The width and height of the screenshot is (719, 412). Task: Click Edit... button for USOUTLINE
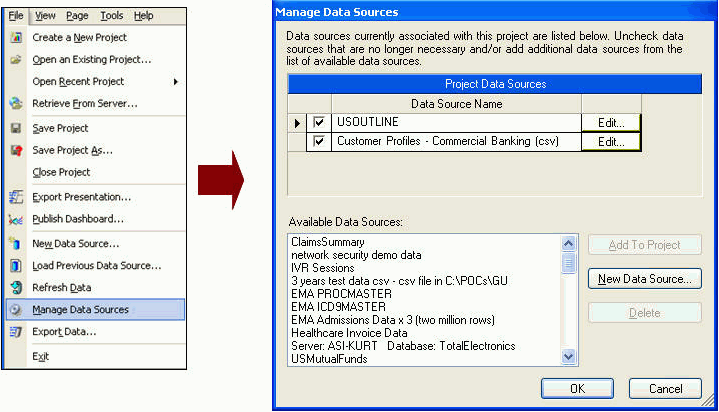pos(611,123)
